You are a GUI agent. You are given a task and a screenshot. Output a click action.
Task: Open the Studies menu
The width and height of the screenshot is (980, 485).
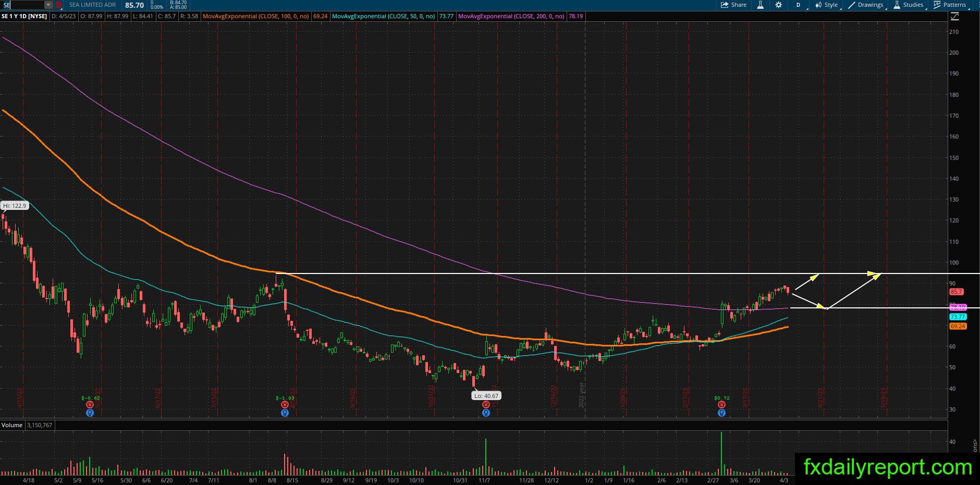click(909, 5)
